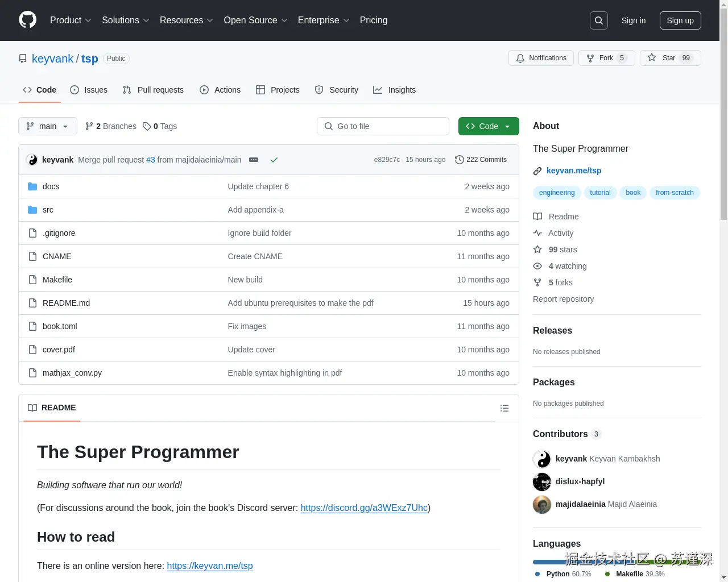Expand the green Code dropdown button
The width and height of the screenshot is (728, 582).
[489, 126]
